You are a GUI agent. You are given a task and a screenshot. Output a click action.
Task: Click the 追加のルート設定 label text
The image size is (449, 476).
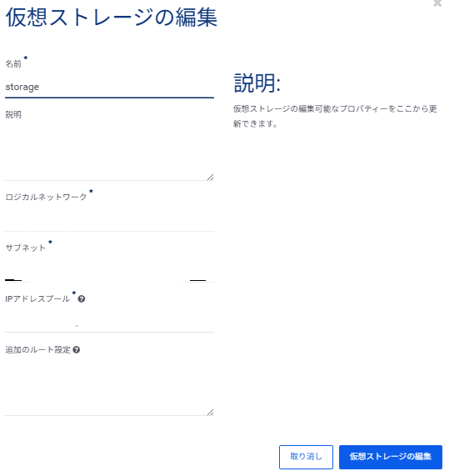coord(38,350)
